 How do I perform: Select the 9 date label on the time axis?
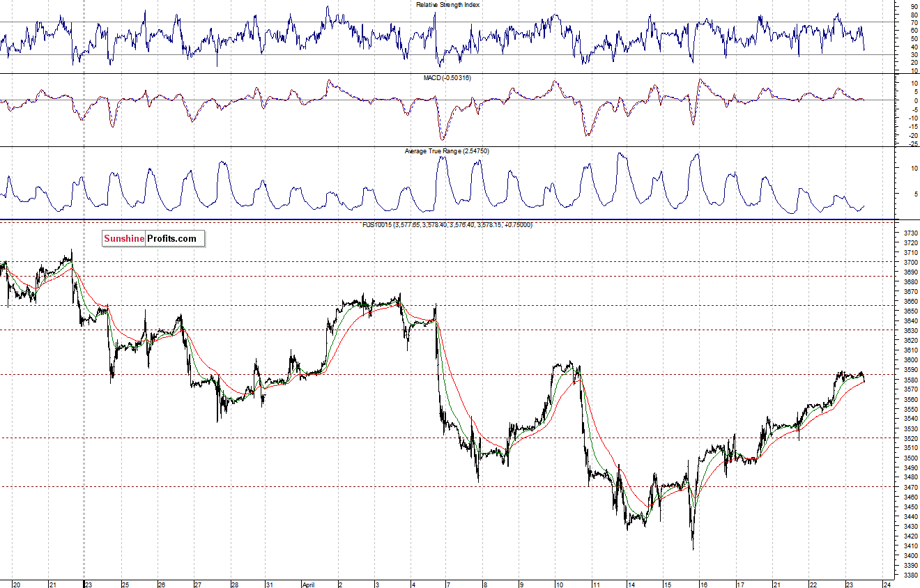(521, 585)
